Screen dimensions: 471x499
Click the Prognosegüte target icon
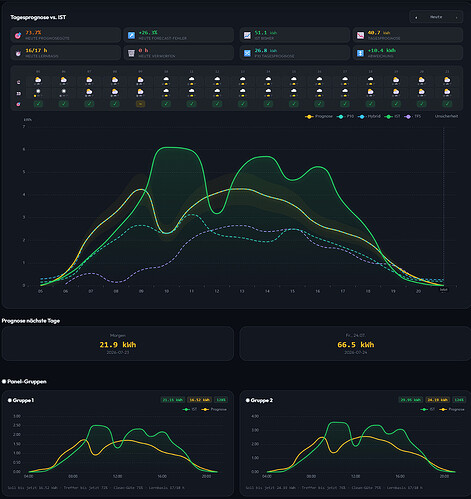coord(18,35)
